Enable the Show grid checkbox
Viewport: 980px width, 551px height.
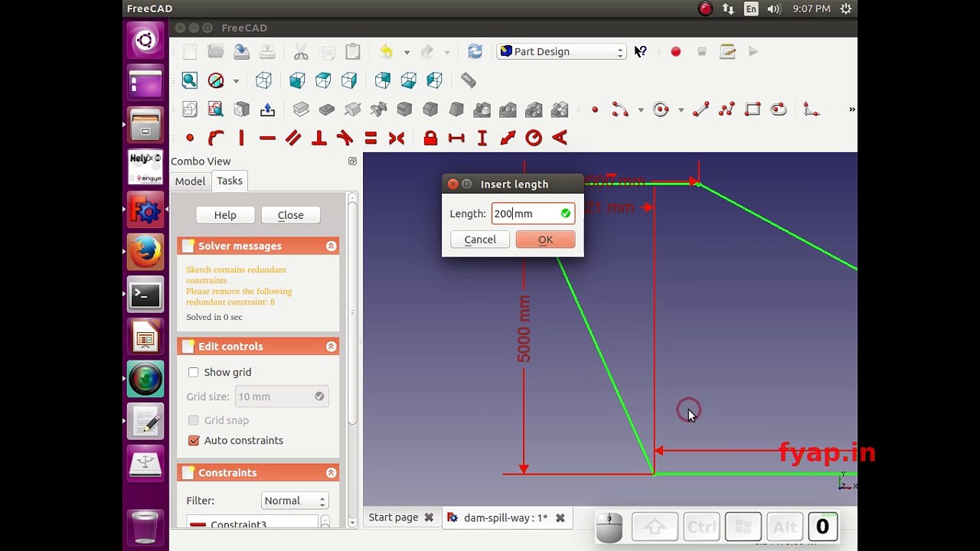pyautogui.click(x=194, y=372)
